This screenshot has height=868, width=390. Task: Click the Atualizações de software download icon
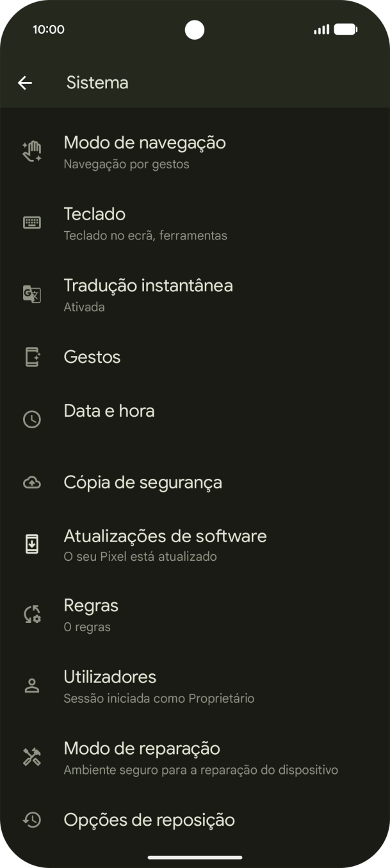31,543
